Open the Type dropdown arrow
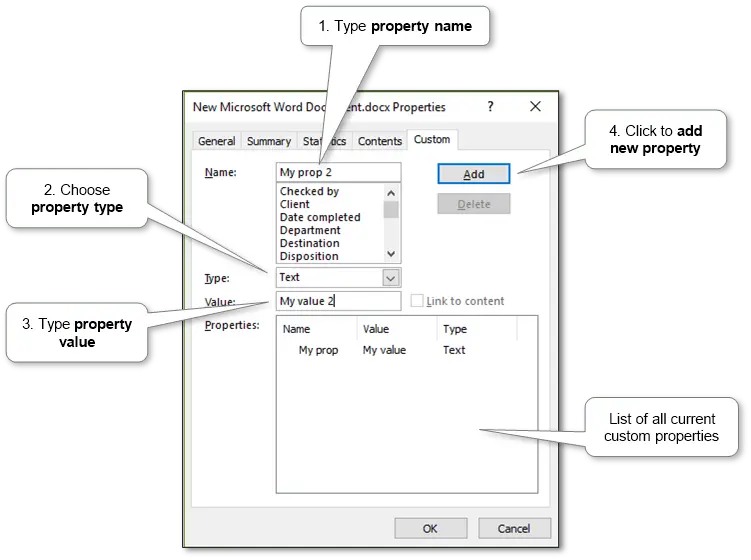 pyautogui.click(x=390, y=278)
